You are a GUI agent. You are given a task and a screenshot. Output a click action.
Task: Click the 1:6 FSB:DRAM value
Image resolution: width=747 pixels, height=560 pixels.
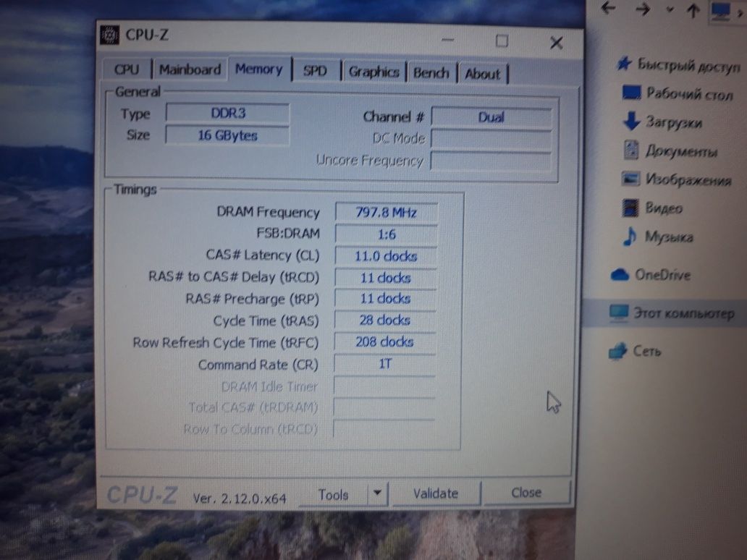[386, 234]
